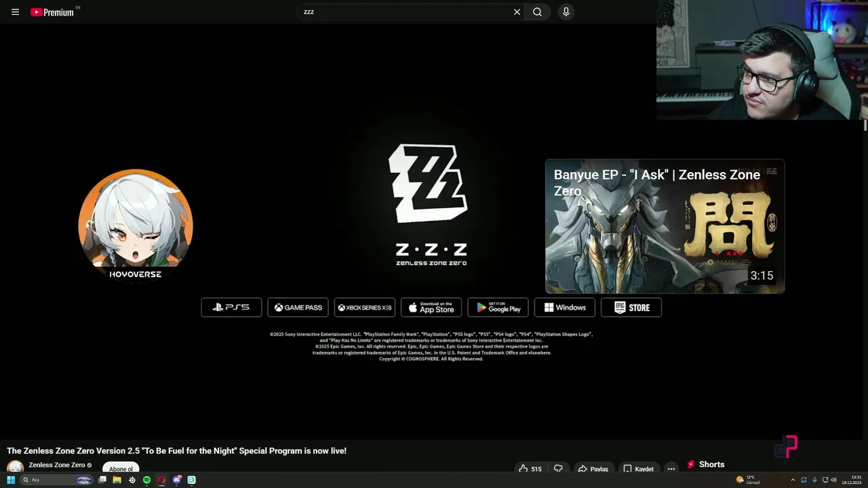
Task: Save the video with Kaydet
Action: point(638,468)
